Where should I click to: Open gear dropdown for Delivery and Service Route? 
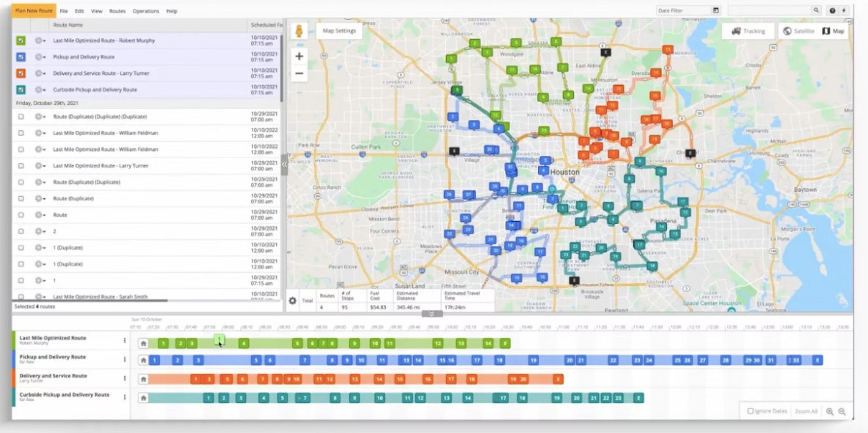(40, 73)
